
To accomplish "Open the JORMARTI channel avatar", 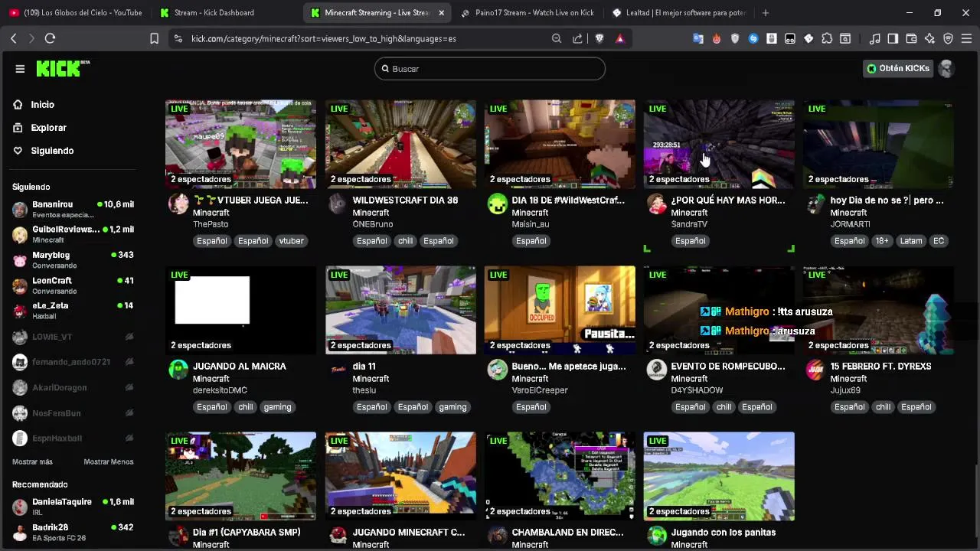I will [815, 204].
